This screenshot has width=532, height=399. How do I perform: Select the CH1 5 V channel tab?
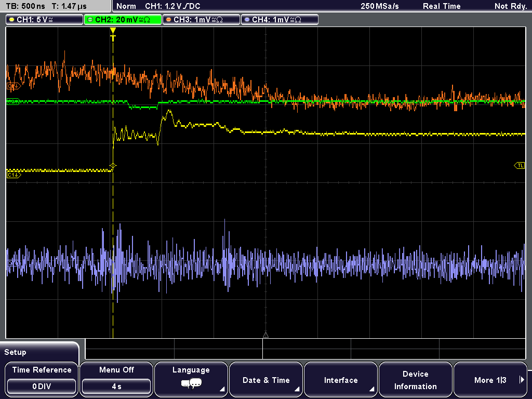[x=45, y=20]
